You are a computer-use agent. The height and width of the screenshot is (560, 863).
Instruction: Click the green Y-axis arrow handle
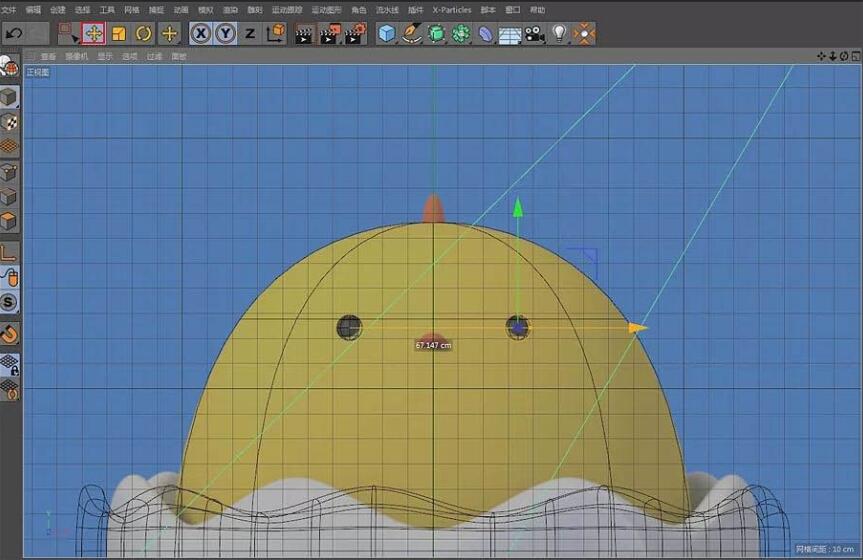pyautogui.click(x=518, y=208)
